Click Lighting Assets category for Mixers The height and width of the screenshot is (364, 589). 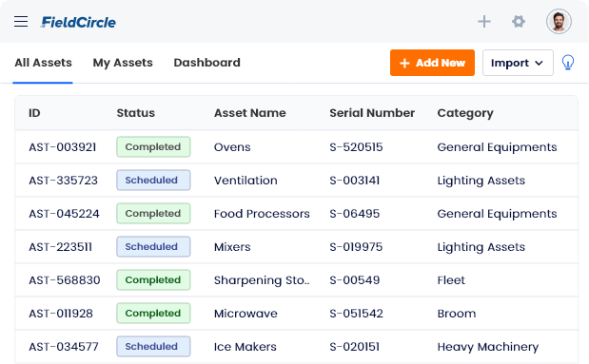tap(481, 247)
